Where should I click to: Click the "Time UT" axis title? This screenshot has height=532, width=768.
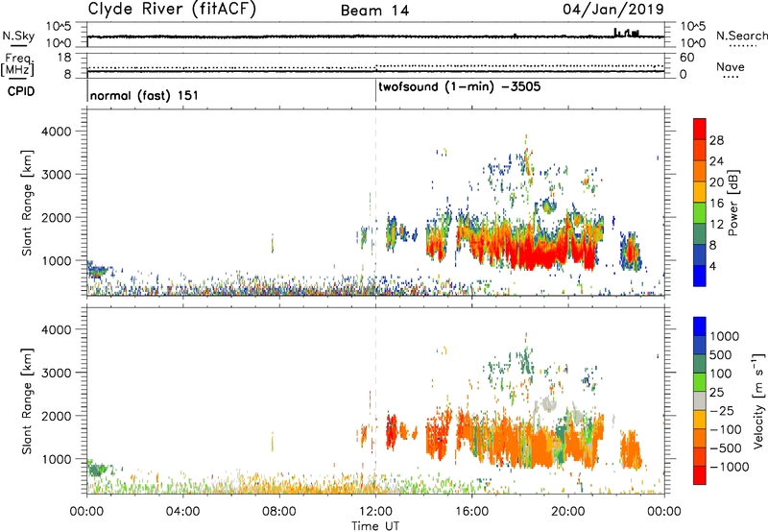click(x=375, y=526)
